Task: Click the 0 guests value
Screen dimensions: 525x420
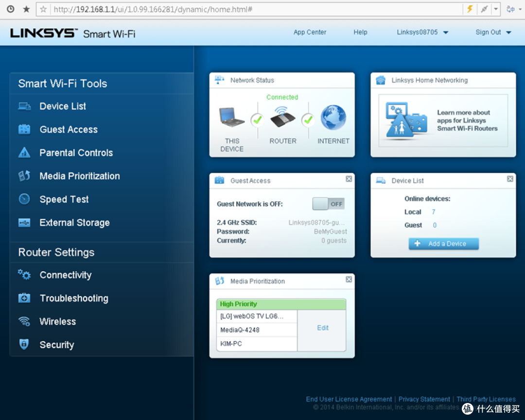Action: 333,241
